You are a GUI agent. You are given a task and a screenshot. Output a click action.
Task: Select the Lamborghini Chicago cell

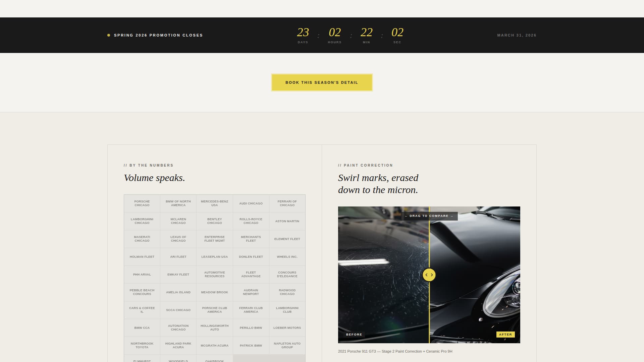142,221
